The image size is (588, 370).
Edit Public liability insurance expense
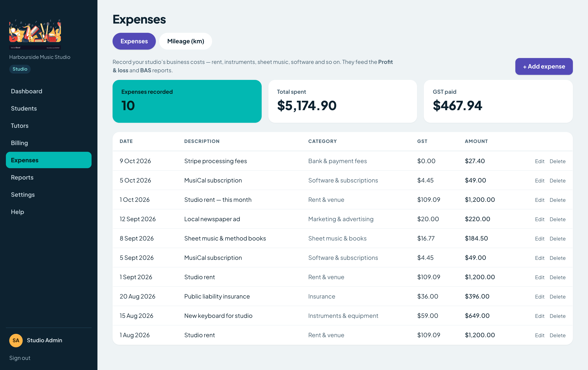point(539,297)
